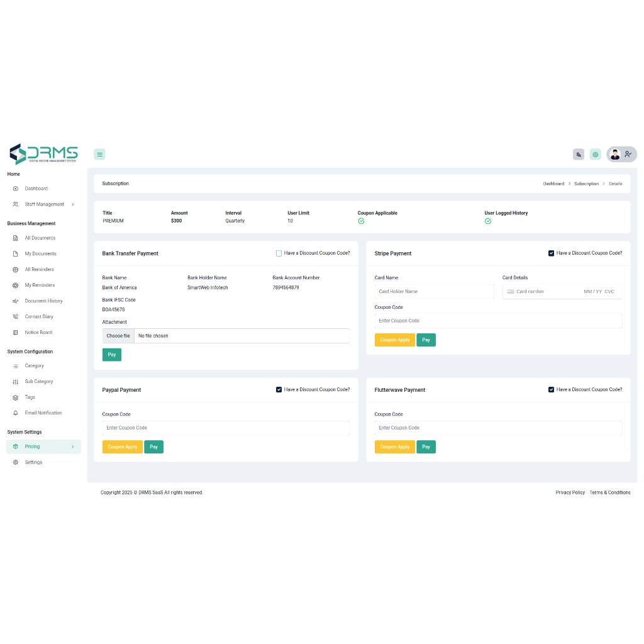The width and height of the screenshot is (644, 644).
Task: Click the All Documents file icon
Action: 16,238
